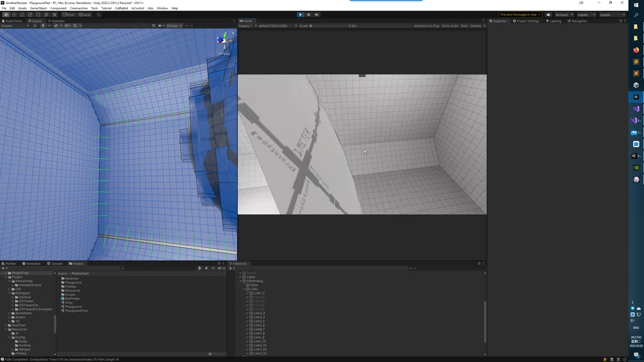Viewport: 644px width, 362px height.
Task: Click the Hierarchy search field
Action: [445, 268]
